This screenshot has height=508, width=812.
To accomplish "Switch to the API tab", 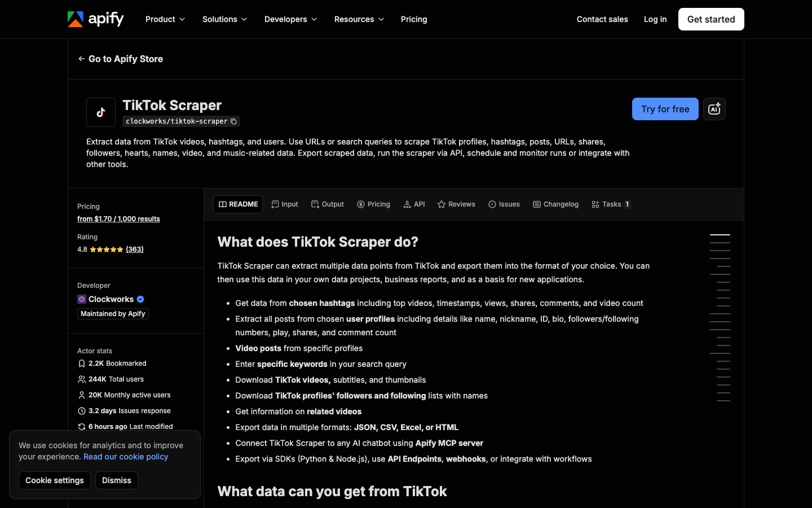I will click(x=414, y=204).
